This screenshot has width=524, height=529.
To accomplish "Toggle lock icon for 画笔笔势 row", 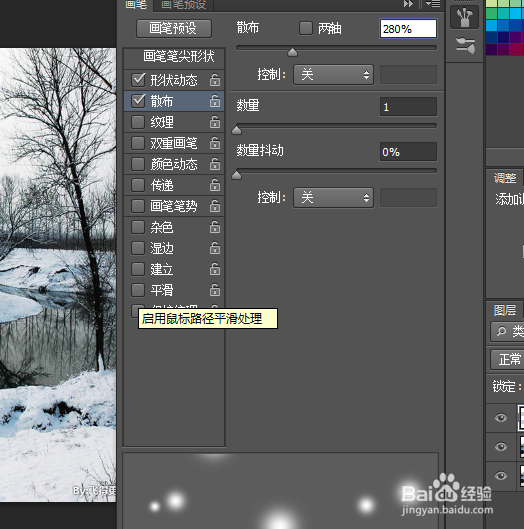I will click(215, 206).
